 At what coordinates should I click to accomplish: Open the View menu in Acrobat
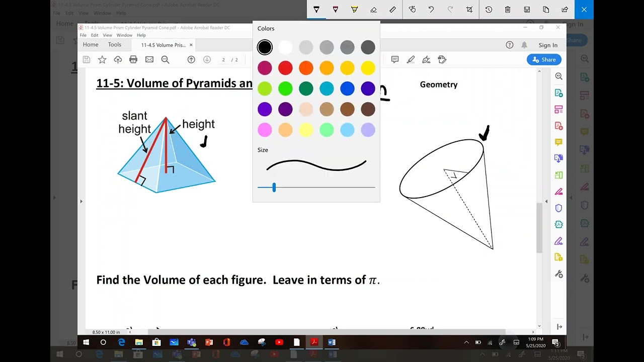coord(108,35)
